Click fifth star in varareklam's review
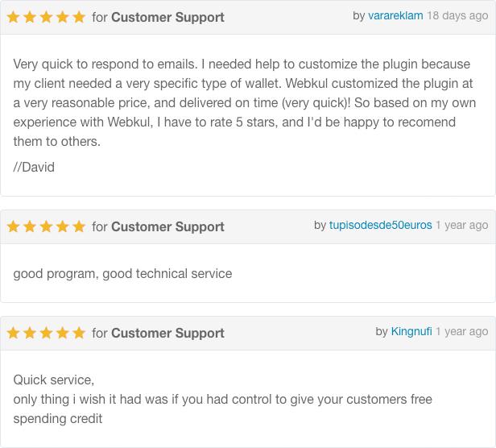Image resolution: width=496 pixels, height=448 pixels. tap(79, 17)
